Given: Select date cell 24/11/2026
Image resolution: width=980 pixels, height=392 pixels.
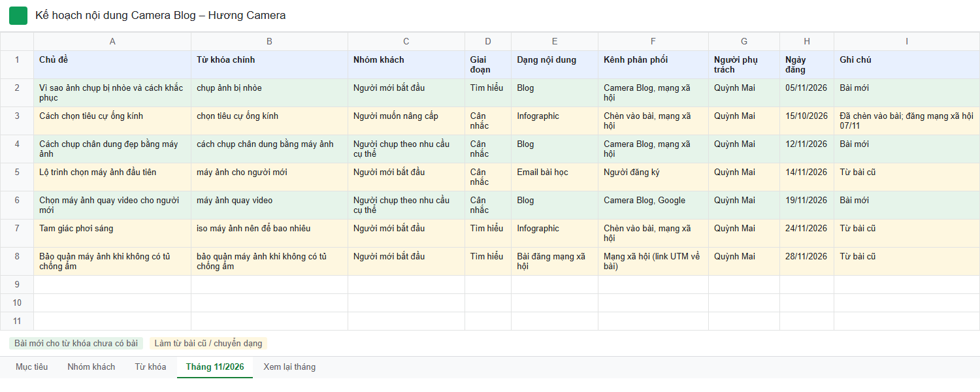Looking at the screenshot, I should pyautogui.click(x=807, y=233).
